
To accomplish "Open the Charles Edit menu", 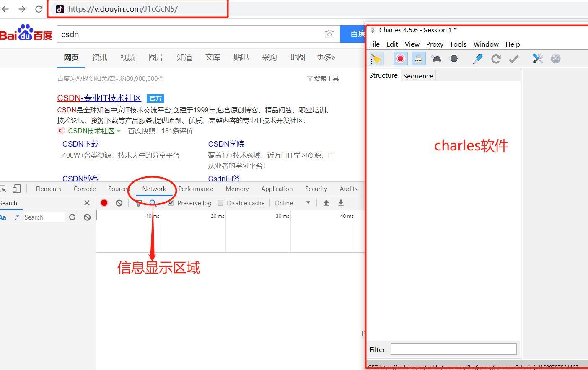I will coord(392,44).
